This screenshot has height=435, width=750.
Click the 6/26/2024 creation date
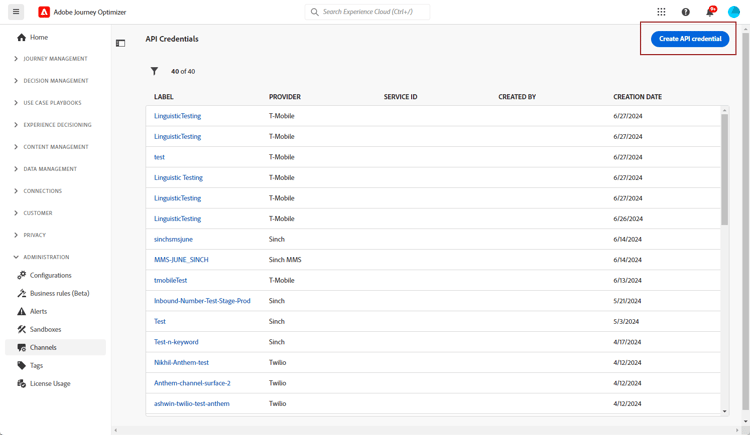628,219
